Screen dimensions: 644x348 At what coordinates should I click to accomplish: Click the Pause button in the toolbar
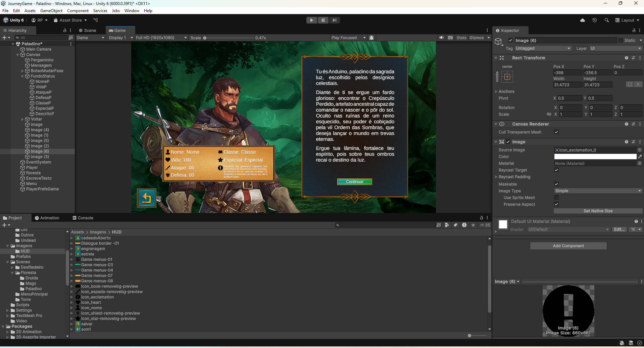tap(323, 20)
